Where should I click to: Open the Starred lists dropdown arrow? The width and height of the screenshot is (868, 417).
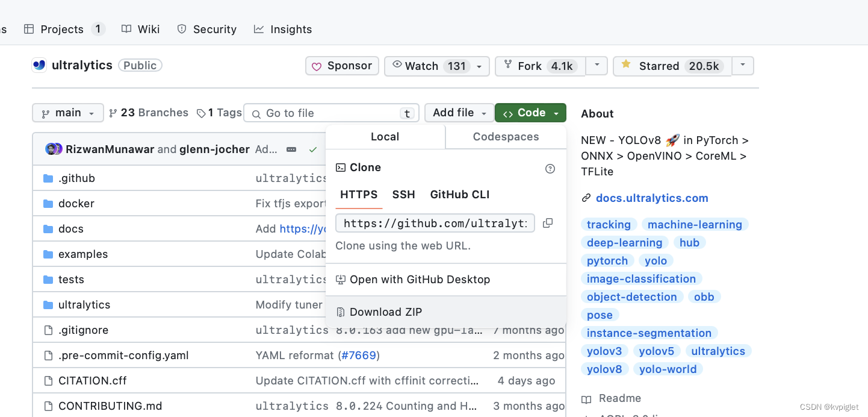tap(743, 66)
